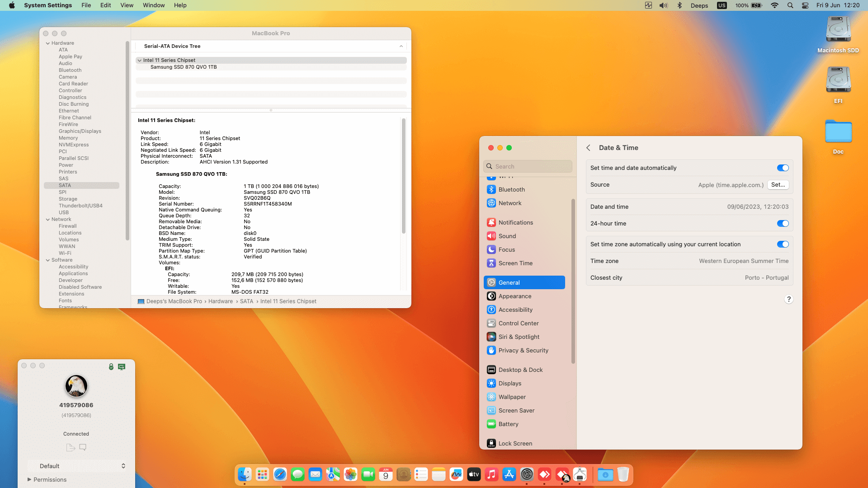Expand the Permissions section
868x488 pixels.
coord(29,479)
